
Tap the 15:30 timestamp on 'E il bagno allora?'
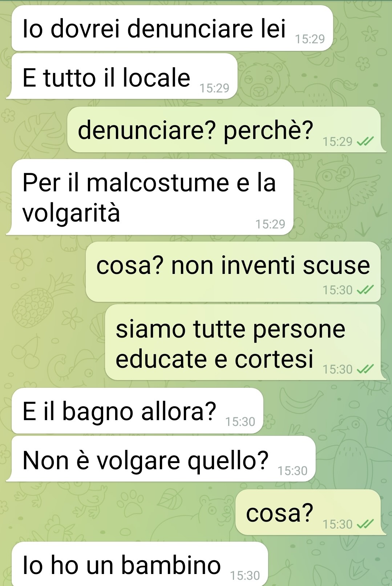click(240, 422)
